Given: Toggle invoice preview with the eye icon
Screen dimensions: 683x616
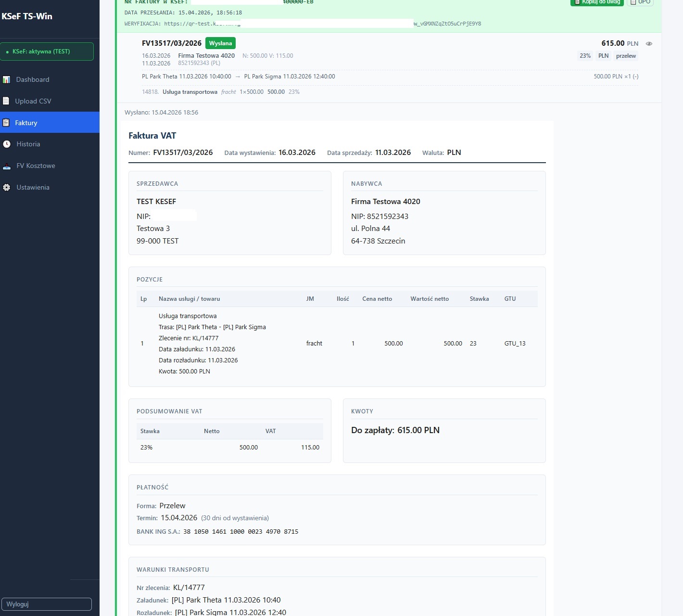Looking at the screenshot, I should pos(649,44).
